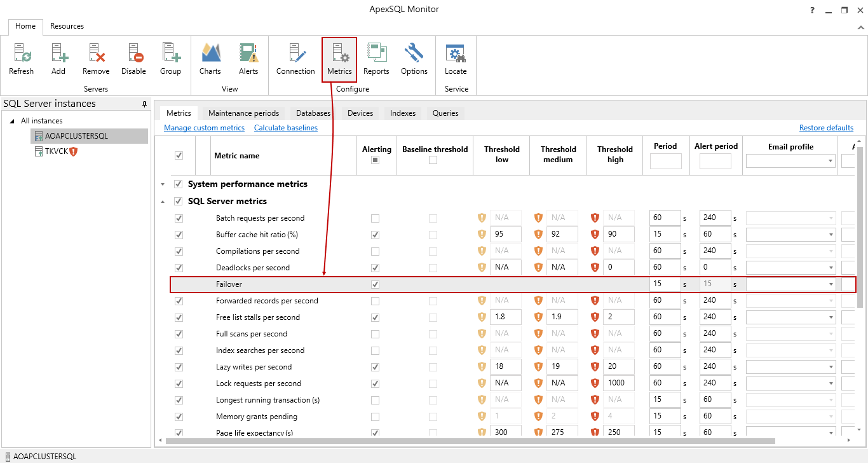Click the Home ribbon tab
The image size is (868, 463).
(25, 27)
